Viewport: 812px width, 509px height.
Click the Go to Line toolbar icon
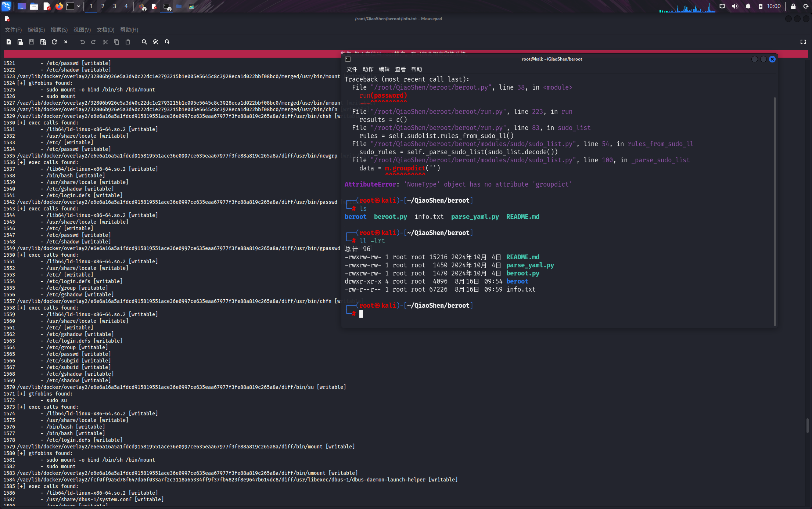click(167, 42)
